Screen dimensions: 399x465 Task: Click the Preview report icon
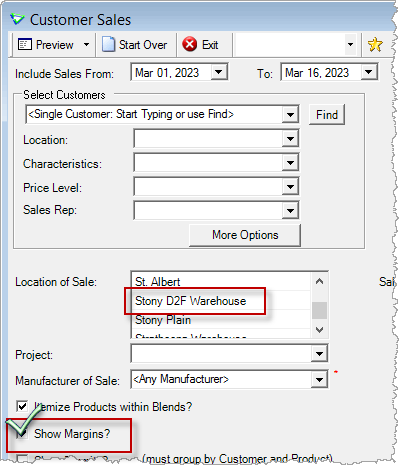pos(25,44)
